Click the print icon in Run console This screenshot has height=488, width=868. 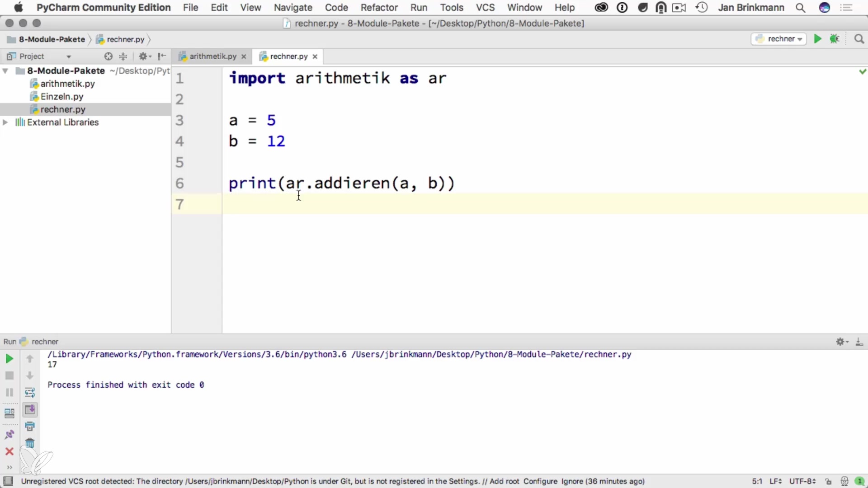[x=30, y=427]
